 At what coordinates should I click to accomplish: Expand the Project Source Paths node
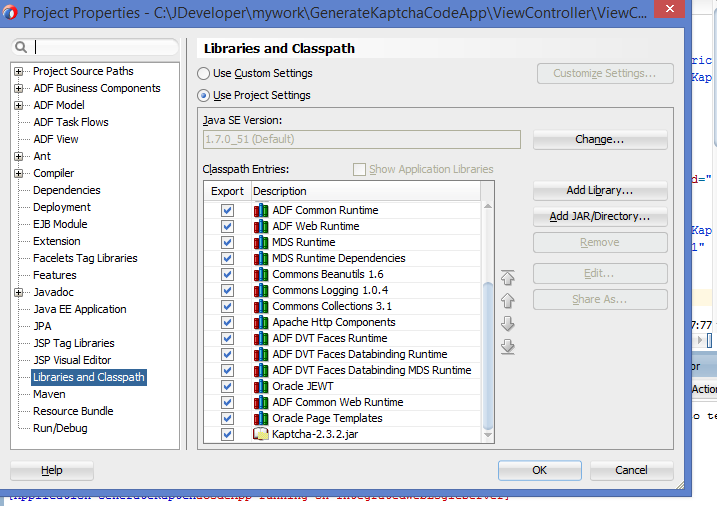click(18, 71)
